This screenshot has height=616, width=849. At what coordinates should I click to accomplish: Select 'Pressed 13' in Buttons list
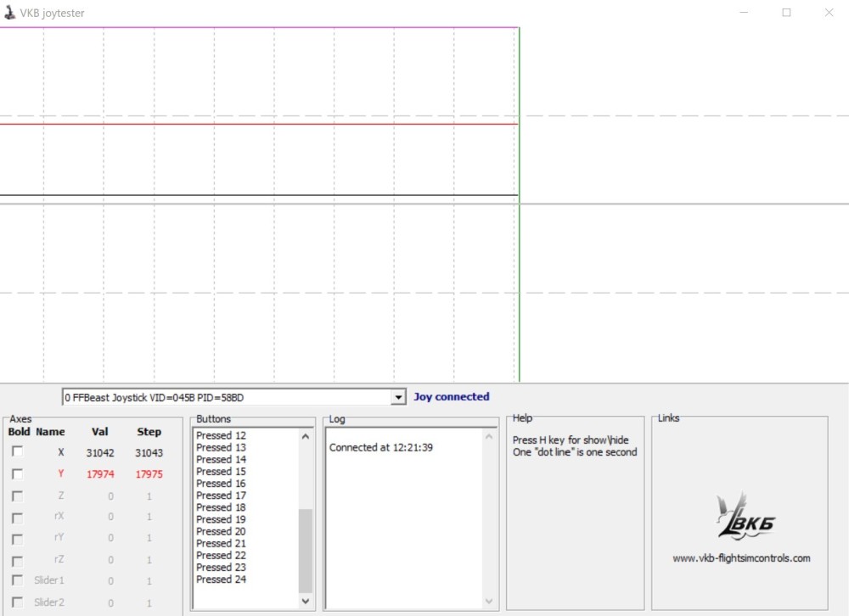point(221,447)
